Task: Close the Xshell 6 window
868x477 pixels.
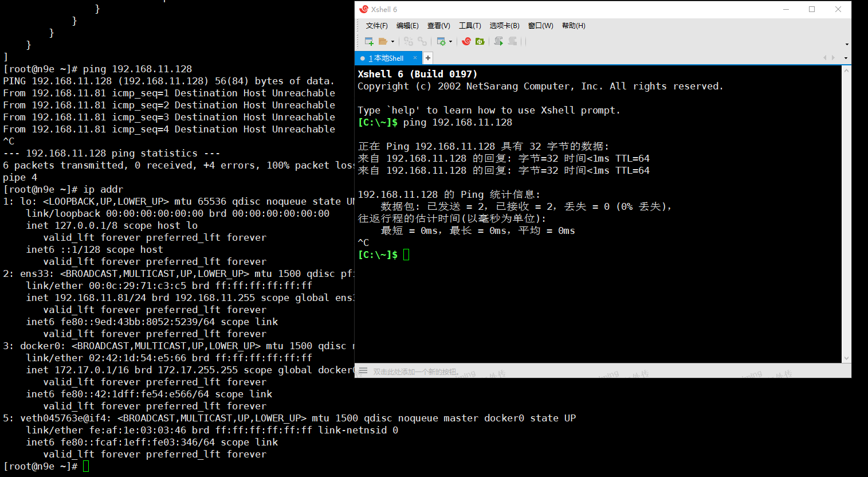Action: (838, 9)
